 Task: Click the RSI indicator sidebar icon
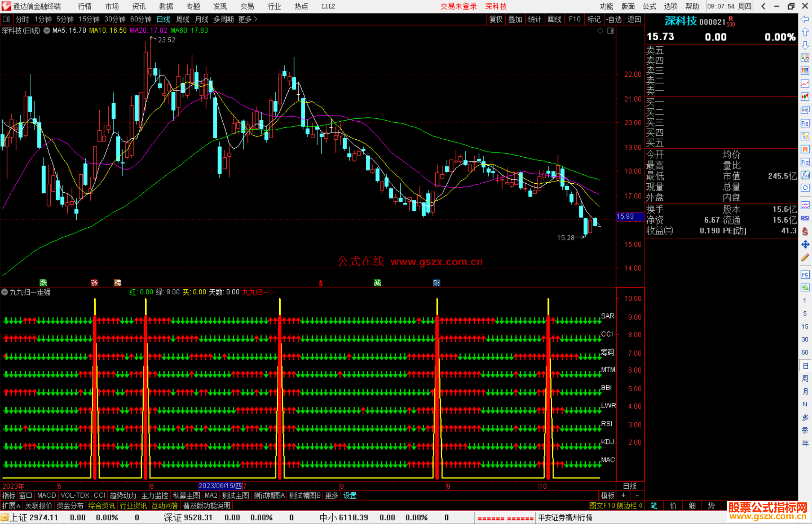coord(805,218)
